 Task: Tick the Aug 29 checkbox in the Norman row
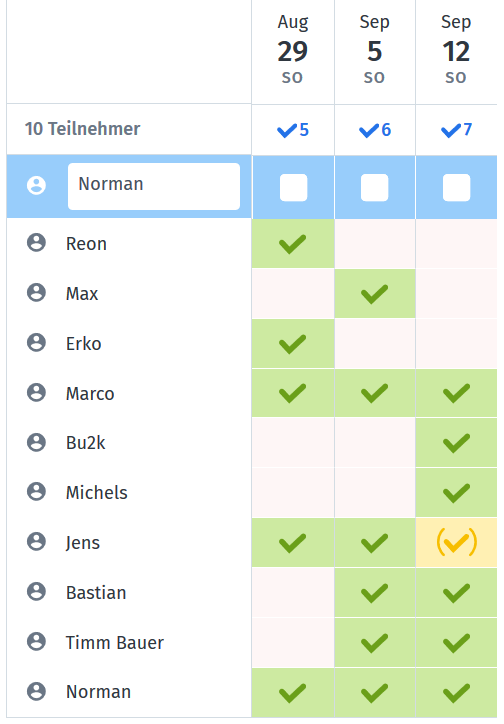294,187
